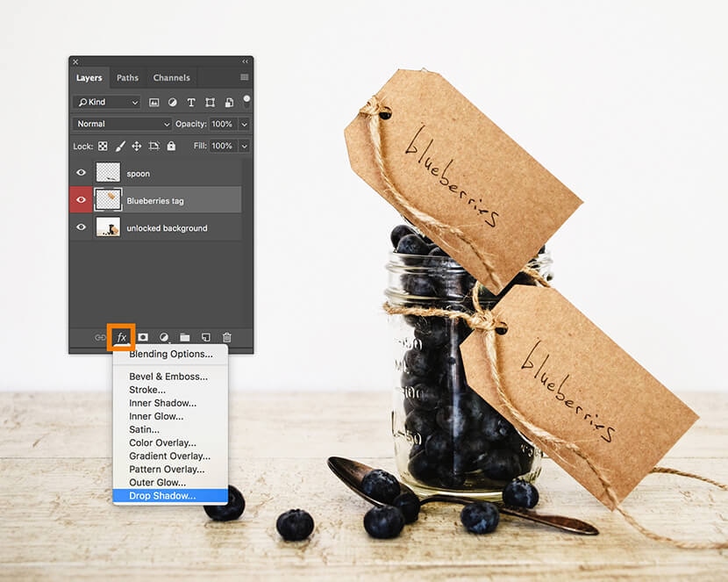728x582 pixels.
Task: Select Blending Options in the fx menu
Action: coord(170,355)
